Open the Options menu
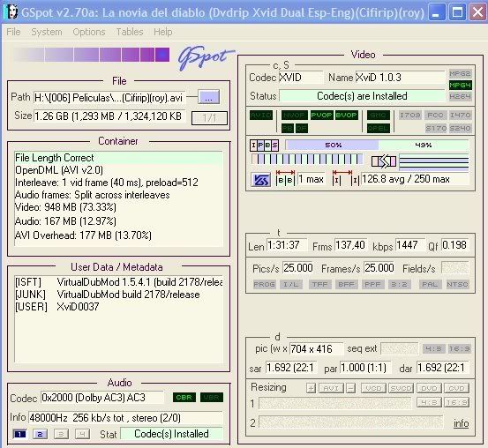This screenshot has width=488, height=448. click(89, 32)
